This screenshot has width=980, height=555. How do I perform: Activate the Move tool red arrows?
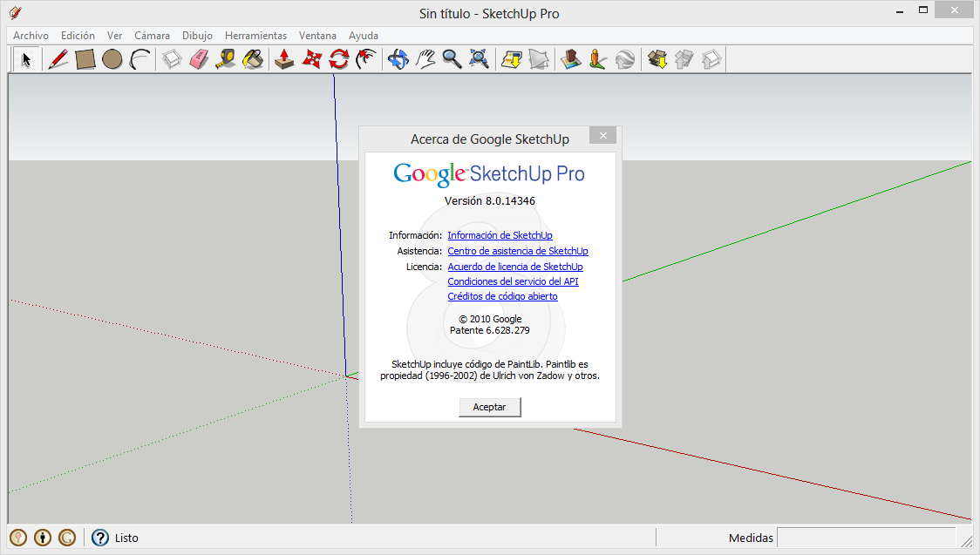pyautogui.click(x=312, y=59)
